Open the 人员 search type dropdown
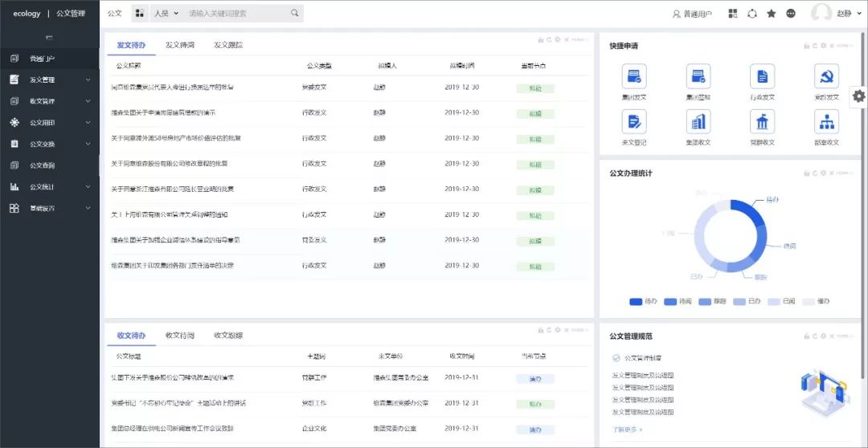The image size is (868, 448). click(166, 14)
